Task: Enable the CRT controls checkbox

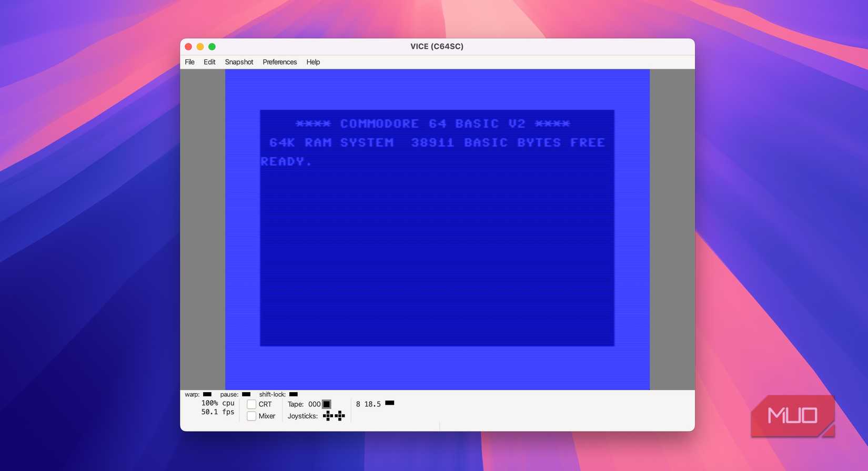Action: coord(251,404)
